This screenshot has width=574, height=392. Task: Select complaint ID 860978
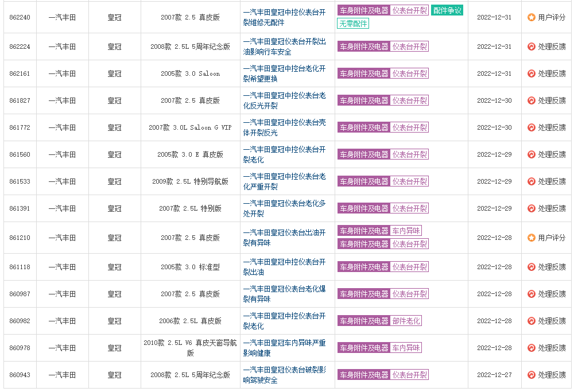pyautogui.click(x=20, y=348)
